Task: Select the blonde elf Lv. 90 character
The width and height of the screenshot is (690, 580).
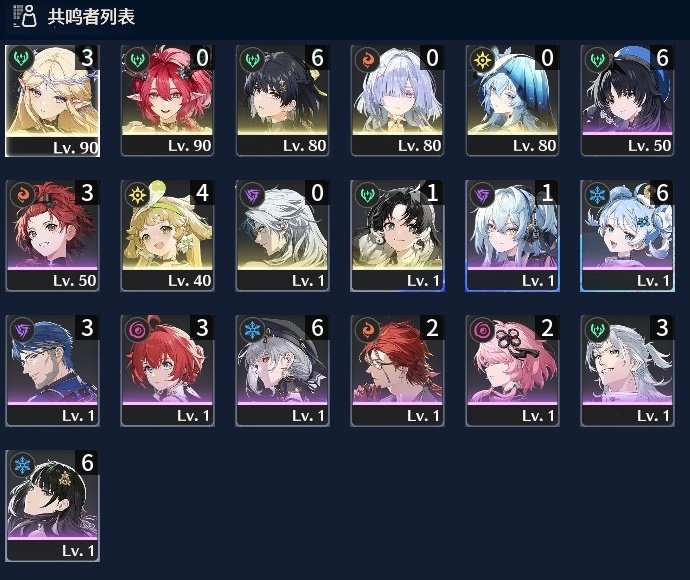Action: click(52, 101)
